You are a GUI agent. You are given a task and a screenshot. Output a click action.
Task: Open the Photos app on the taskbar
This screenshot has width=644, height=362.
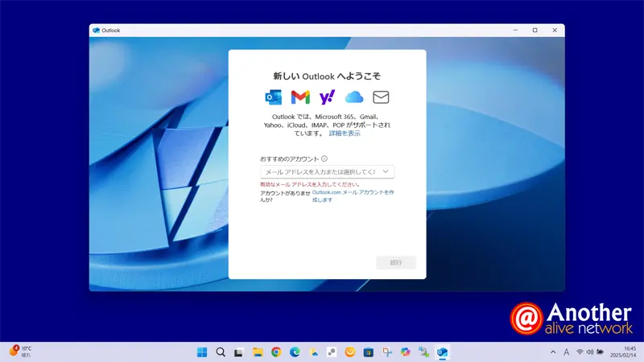(x=313, y=352)
